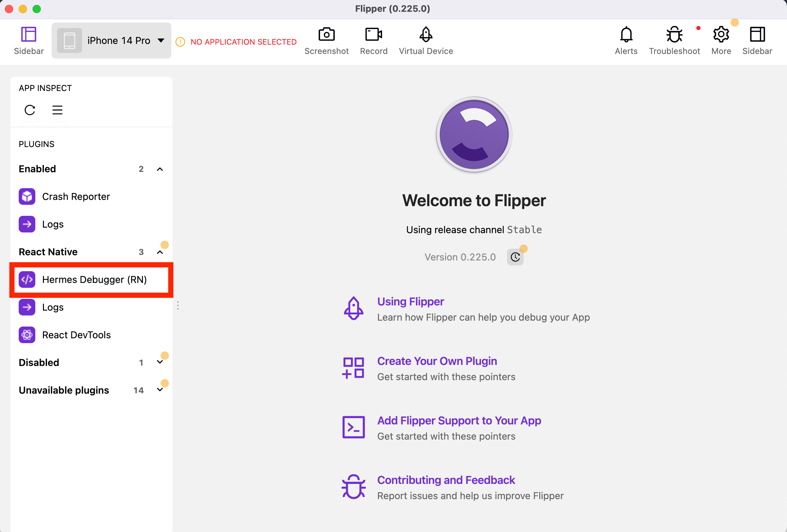Open the hamburger menu under App Inspect
The image size is (787, 532).
pos(57,110)
